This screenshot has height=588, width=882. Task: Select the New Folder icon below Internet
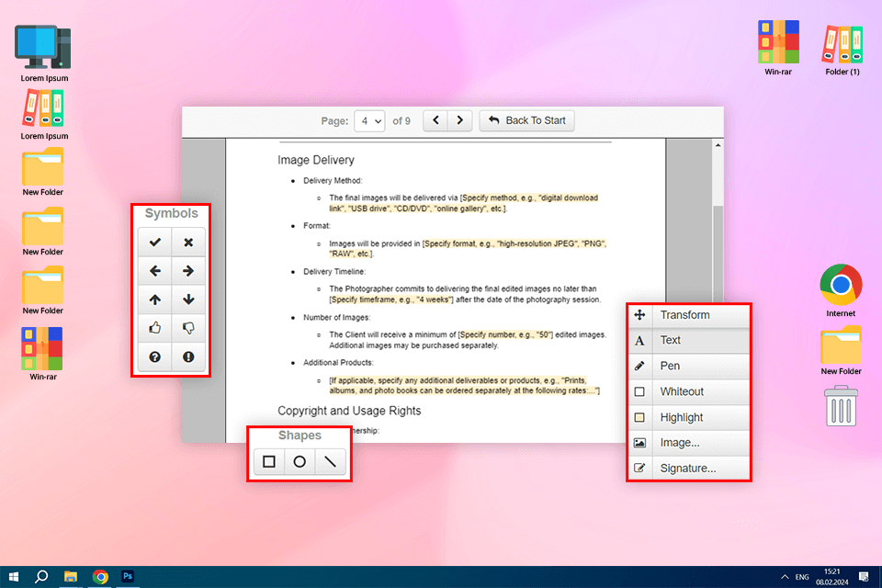pyautogui.click(x=841, y=351)
